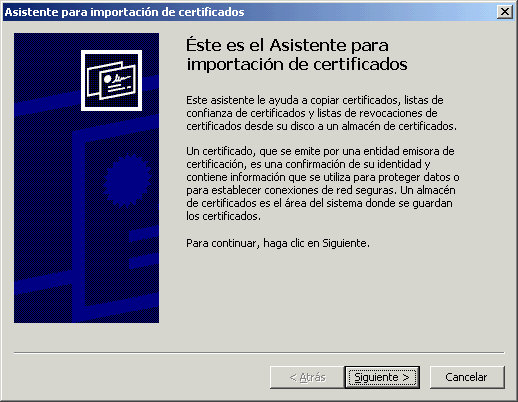
Task: Cancel the certificate import wizard
Action: [x=467, y=377]
